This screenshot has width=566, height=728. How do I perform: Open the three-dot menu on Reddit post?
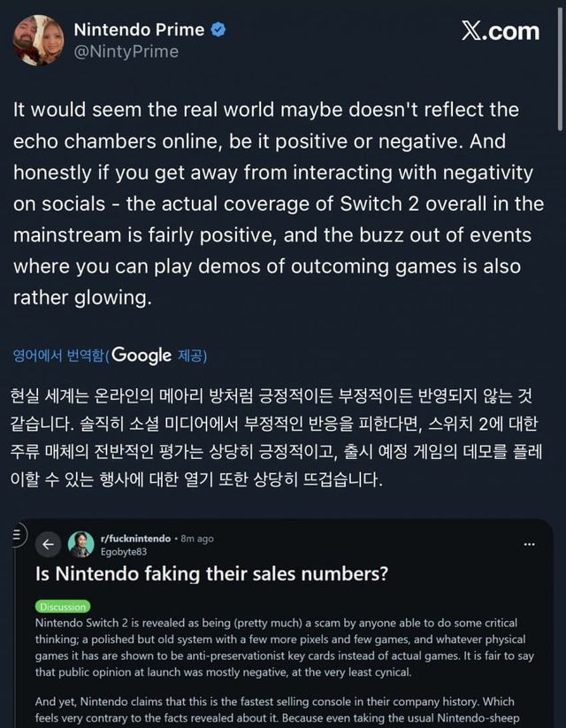[x=529, y=544]
